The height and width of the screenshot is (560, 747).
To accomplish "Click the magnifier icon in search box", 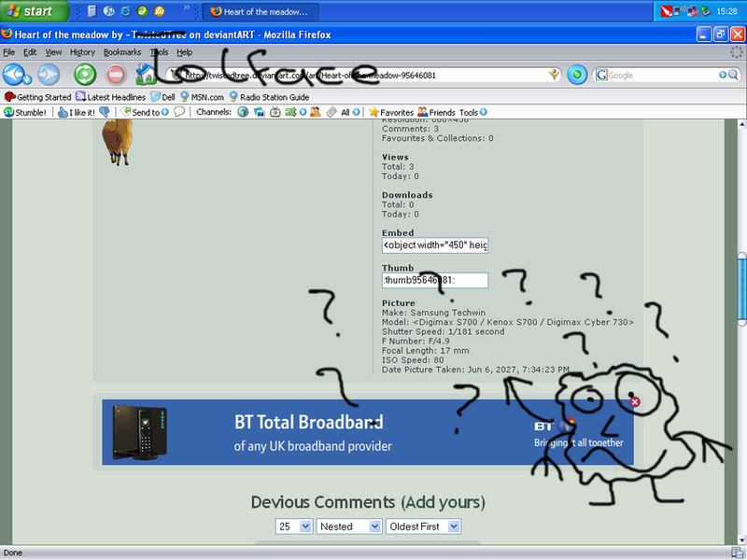I will click(733, 75).
